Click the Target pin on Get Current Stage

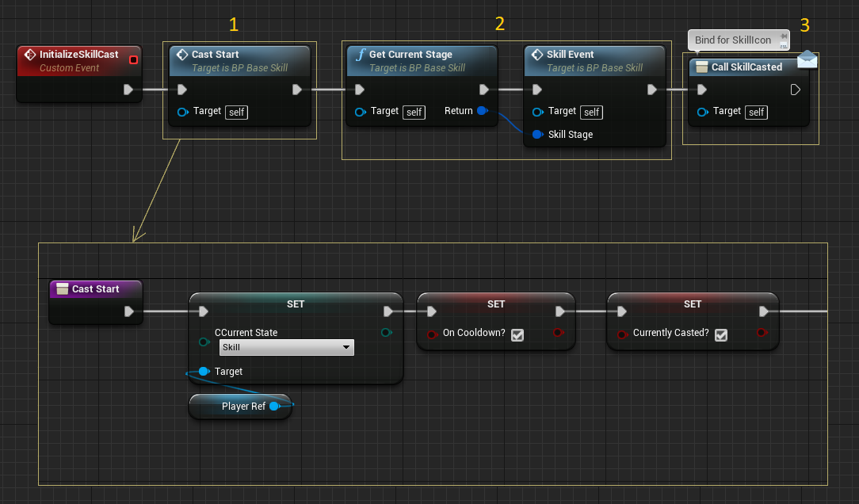pos(361,112)
